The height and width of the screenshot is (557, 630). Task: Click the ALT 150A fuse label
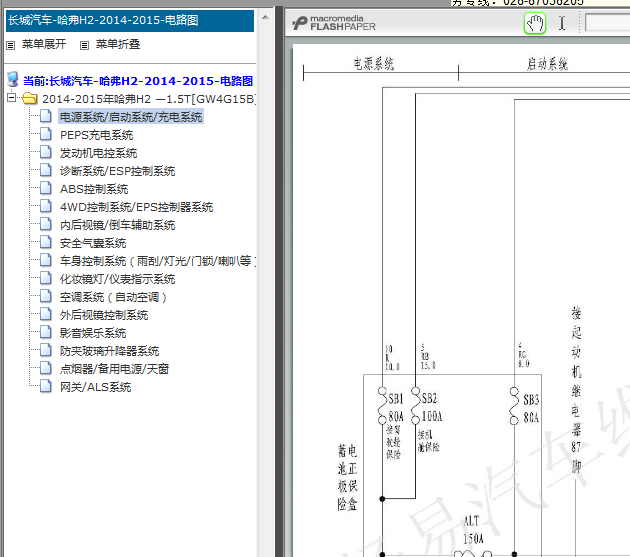473,530
